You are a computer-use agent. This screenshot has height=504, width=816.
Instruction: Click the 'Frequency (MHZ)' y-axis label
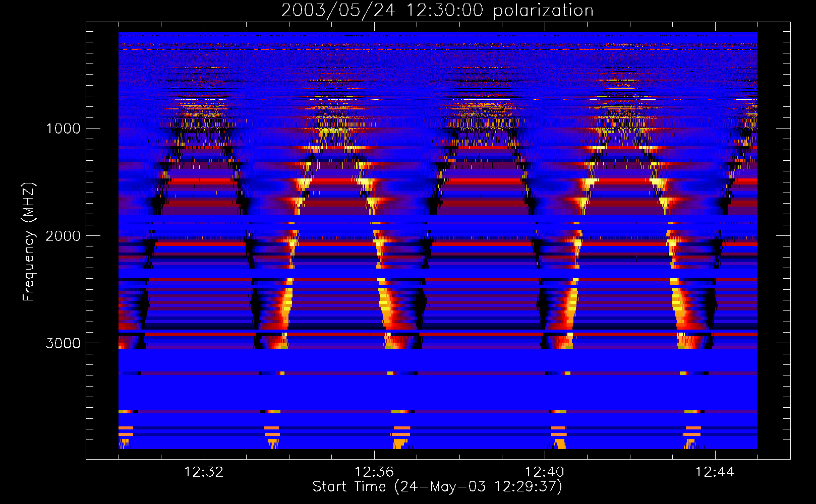point(29,242)
